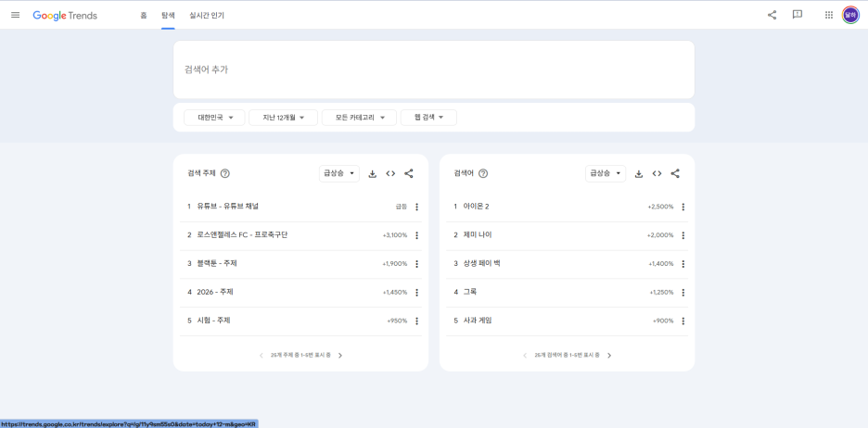Image resolution: width=868 pixels, height=428 pixels.
Task: Go to next page of 검색어
Action: click(609, 356)
